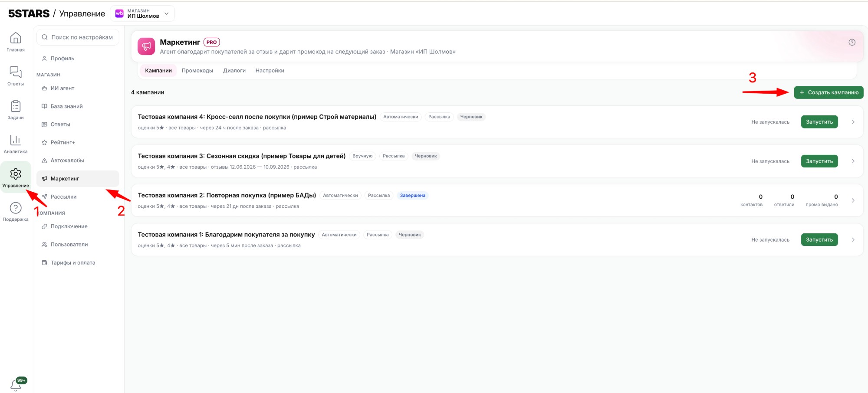Click the Поиск по настройкам search field

78,37
